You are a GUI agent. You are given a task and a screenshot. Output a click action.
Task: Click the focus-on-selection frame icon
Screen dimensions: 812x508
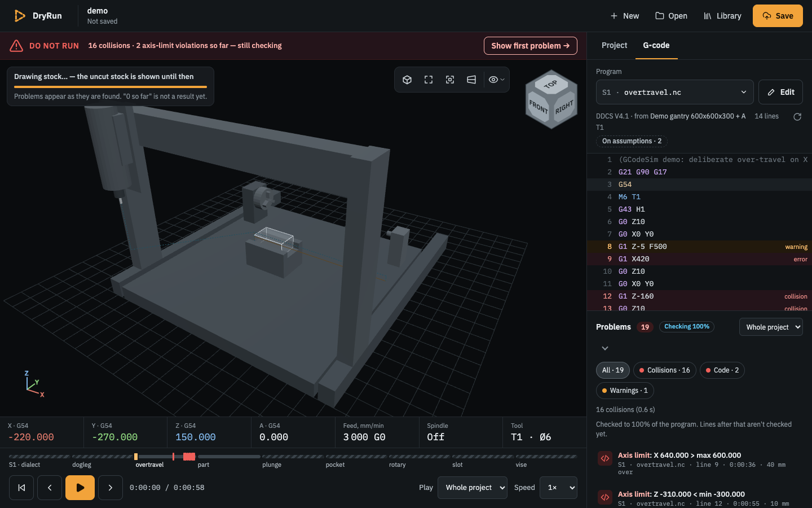coord(450,80)
